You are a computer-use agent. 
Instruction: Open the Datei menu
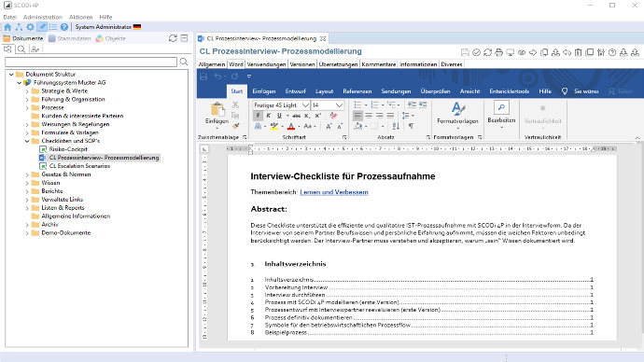click(x=10, y=17)
